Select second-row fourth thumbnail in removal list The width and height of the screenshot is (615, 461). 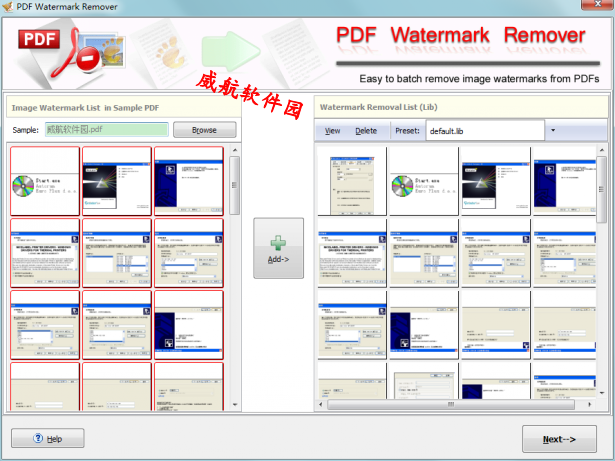[x=565, y=253]
